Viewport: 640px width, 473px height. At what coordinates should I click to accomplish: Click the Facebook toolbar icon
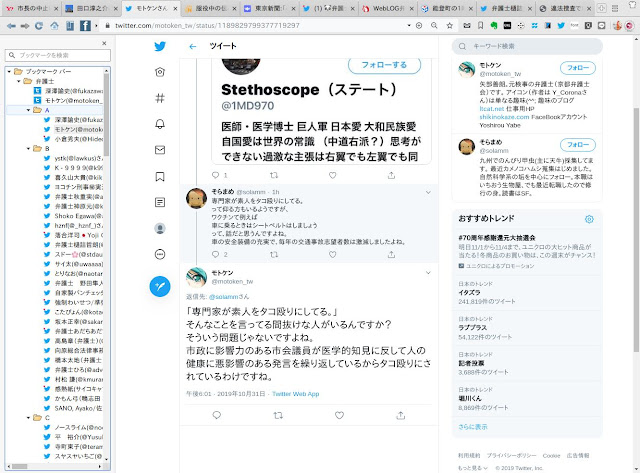click(x=85, y=26)
